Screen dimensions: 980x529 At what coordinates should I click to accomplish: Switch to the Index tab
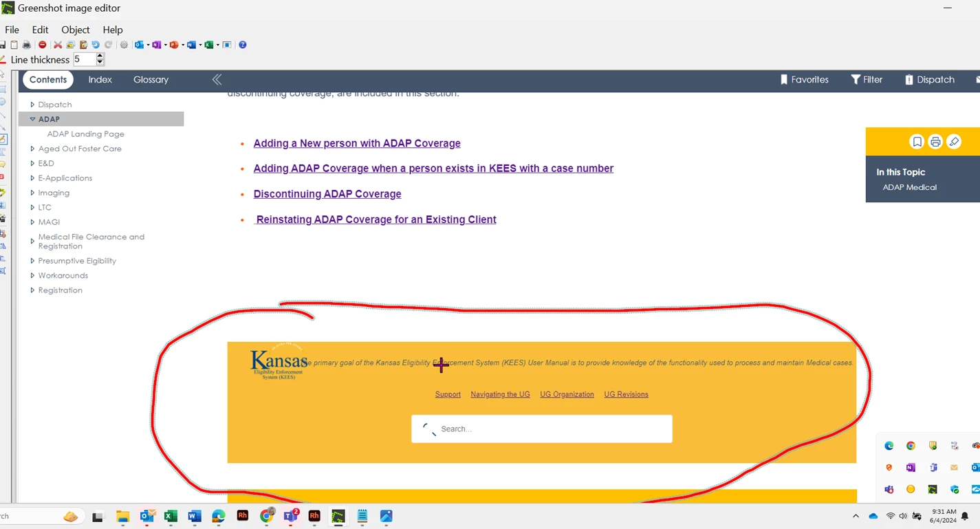click(x=100, y=80)
